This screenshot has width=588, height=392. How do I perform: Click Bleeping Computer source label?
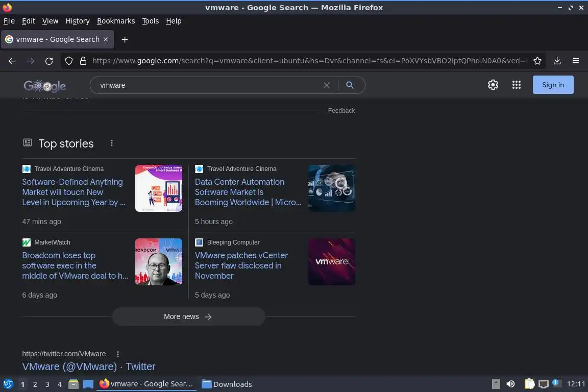tap(233, 242)
